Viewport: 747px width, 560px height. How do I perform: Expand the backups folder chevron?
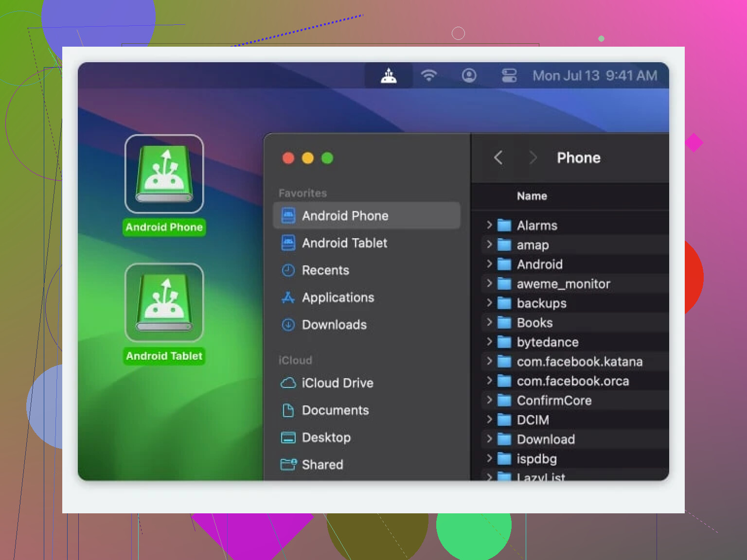click(x=489, y=303)
